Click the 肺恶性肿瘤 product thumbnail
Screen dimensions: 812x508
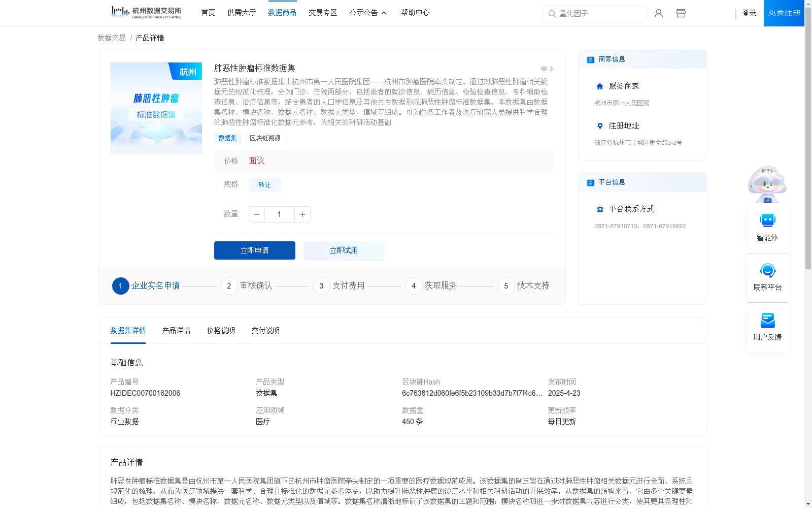coord(156,108)
